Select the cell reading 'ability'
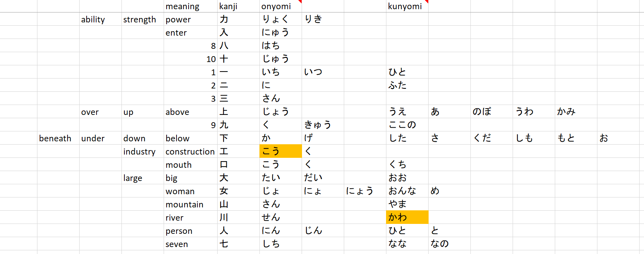Image resolution: width=644 pixels, height=254 pixels. tap(100, 19)
